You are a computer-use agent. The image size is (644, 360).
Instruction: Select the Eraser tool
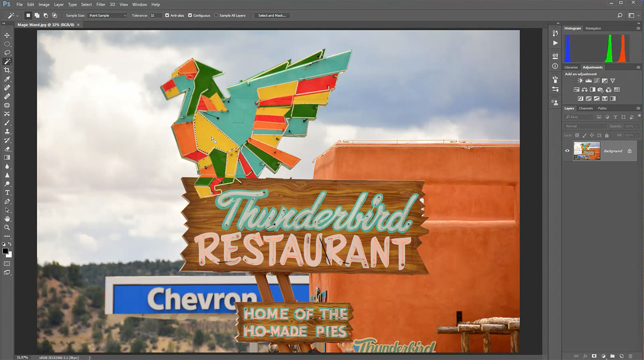7,149
